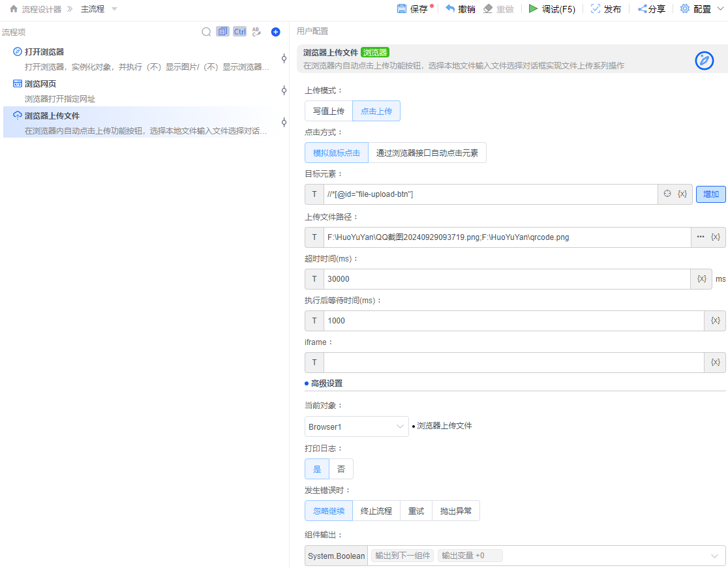Select 终止流程 under 发生错误时
The image size is (728, 568).
point(376,511)
